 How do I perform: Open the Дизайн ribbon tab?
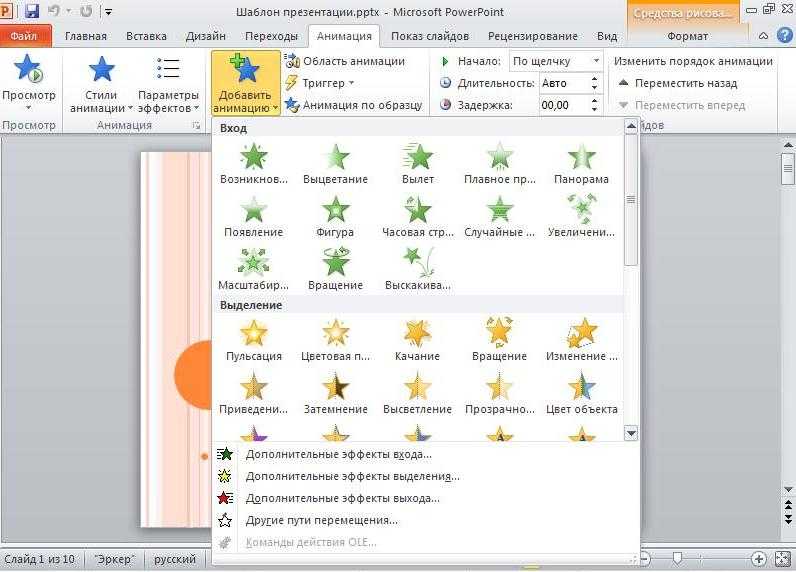click(206, 36)
